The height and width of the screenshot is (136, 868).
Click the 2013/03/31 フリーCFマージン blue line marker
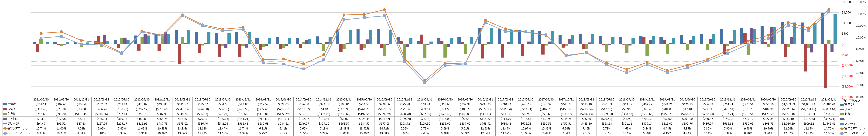[182, 16]
